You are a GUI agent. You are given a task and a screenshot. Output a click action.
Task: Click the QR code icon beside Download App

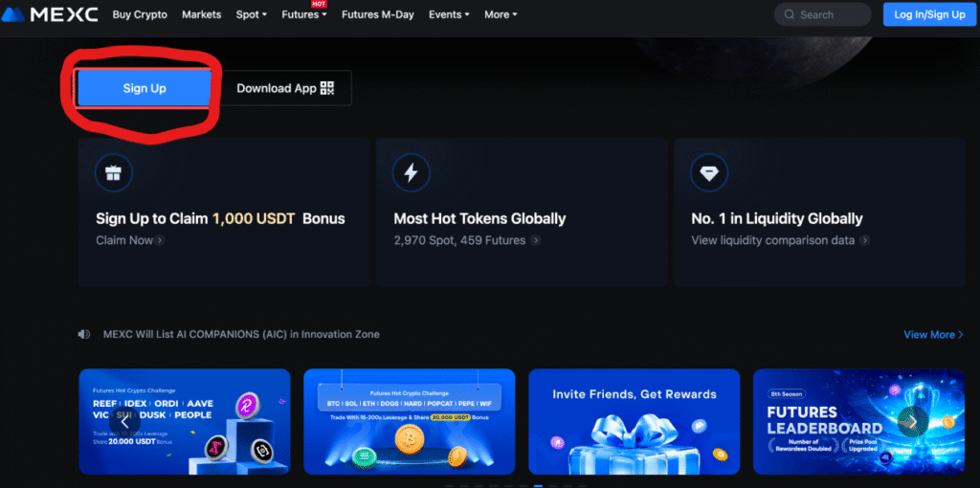[x=327, y=88]
